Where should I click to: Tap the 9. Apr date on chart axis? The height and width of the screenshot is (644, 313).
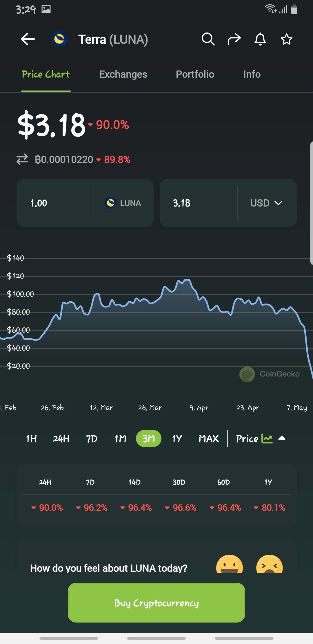tap(199, 408)
